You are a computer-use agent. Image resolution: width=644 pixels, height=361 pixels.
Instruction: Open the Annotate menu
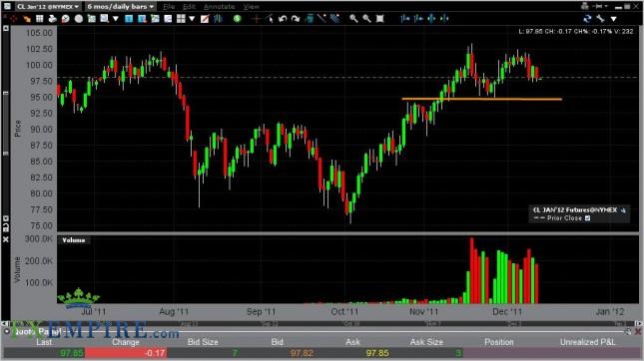[x=219, y=7]
